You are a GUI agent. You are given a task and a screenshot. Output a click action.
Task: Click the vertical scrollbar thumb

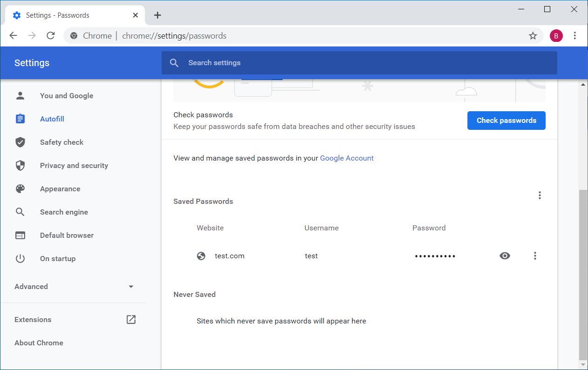click(583, 275)
